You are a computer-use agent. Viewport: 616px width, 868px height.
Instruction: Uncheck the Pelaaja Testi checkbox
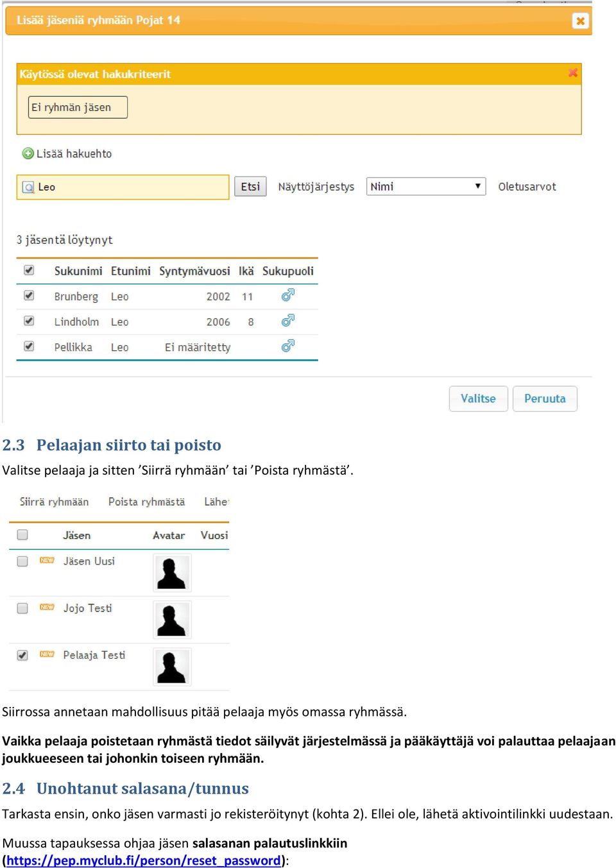22,655
